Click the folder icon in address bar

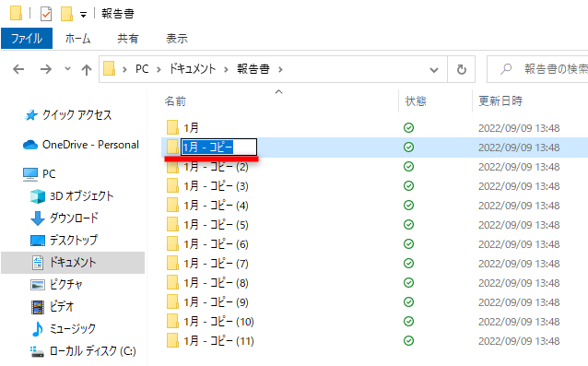click(109, 68)
